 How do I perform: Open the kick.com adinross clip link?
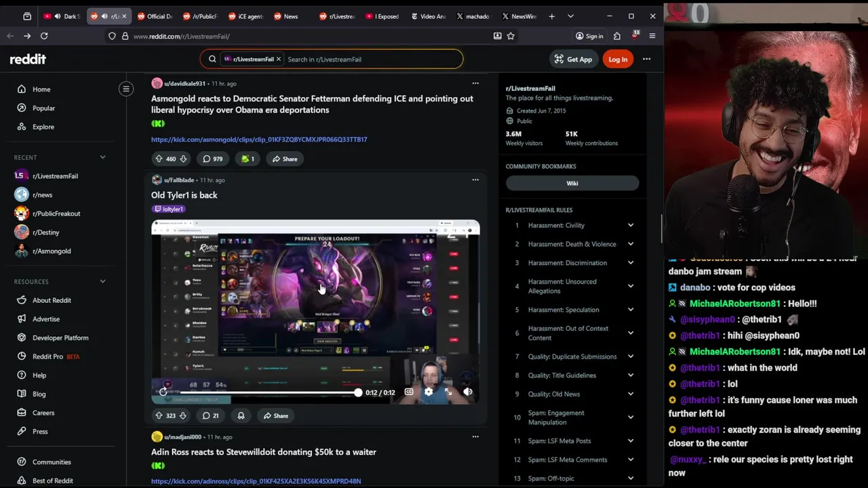pyautogui.click(x=256, y=481)
